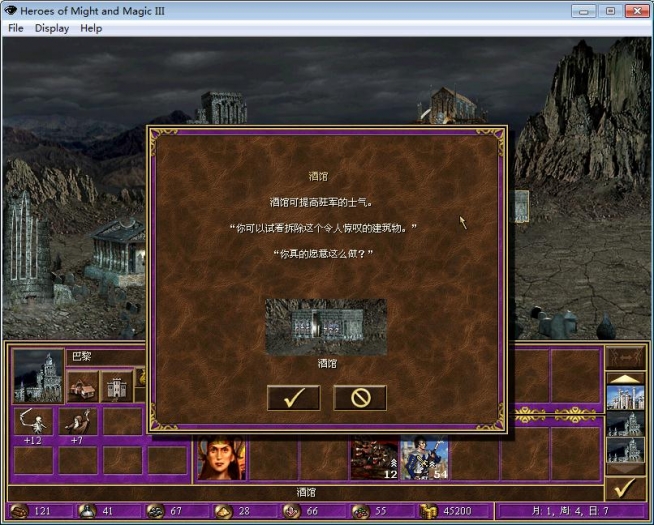Click the Necropolis town portrait beside 巴黎
This screenshot has width=654, height=525.
click(x=38, y=377)
